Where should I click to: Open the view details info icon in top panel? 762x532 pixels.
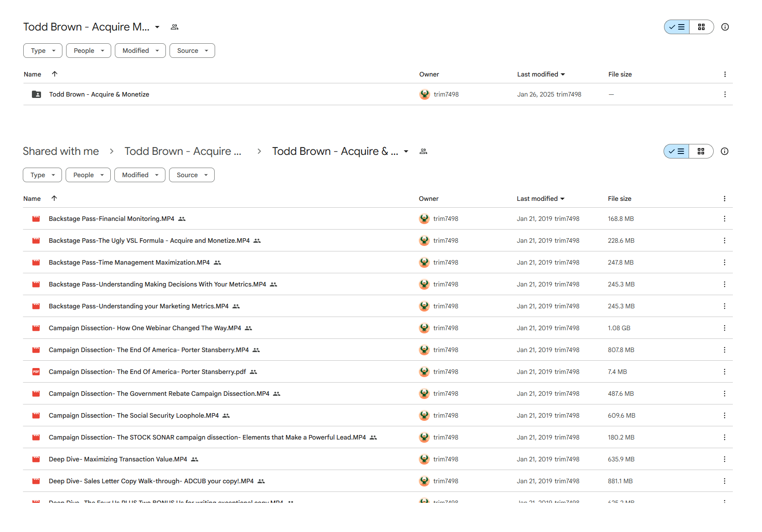[x=725, y=27]
